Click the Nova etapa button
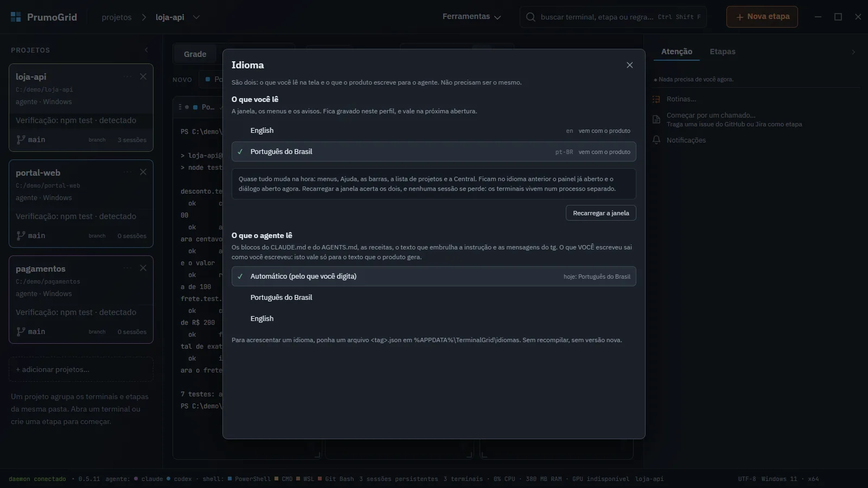 pos(762,17)
